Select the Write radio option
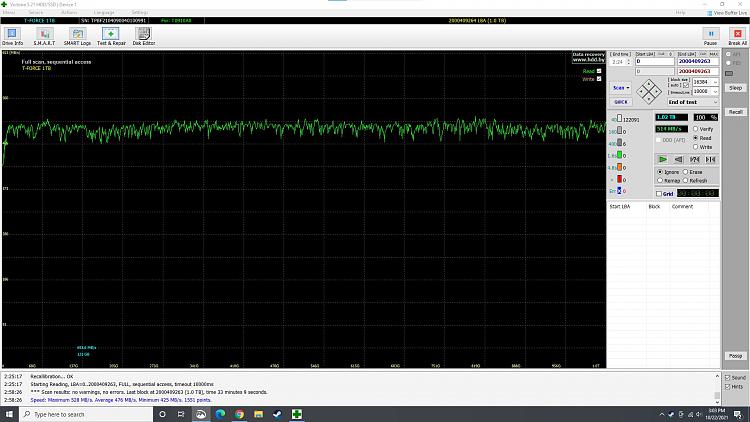This screenshot has width=750, height=422. tap(703, 147)
